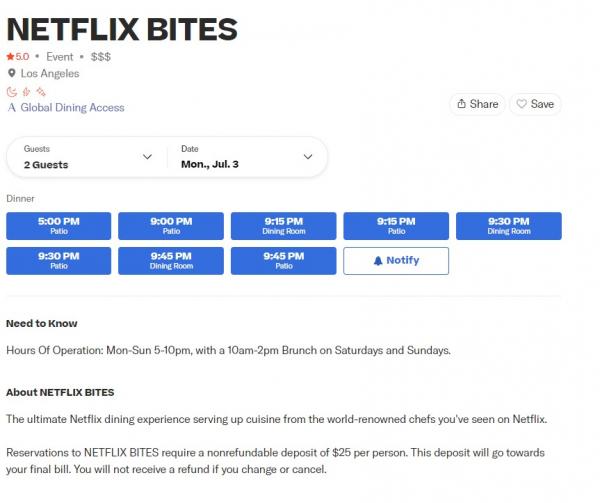Pick the 9:30 PM Dining Room slot
Viewport: 600px width, 503px height.
coord(509,226)
